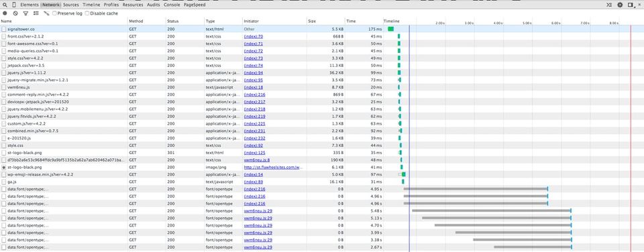Click the 2.00 s timeline ruler label

click(440, 23)
